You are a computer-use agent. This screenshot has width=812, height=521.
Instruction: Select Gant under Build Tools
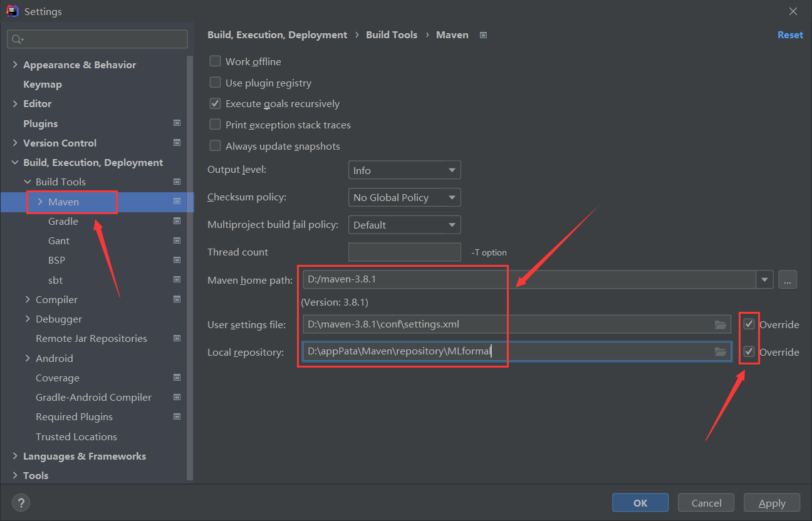click(59, 240)
